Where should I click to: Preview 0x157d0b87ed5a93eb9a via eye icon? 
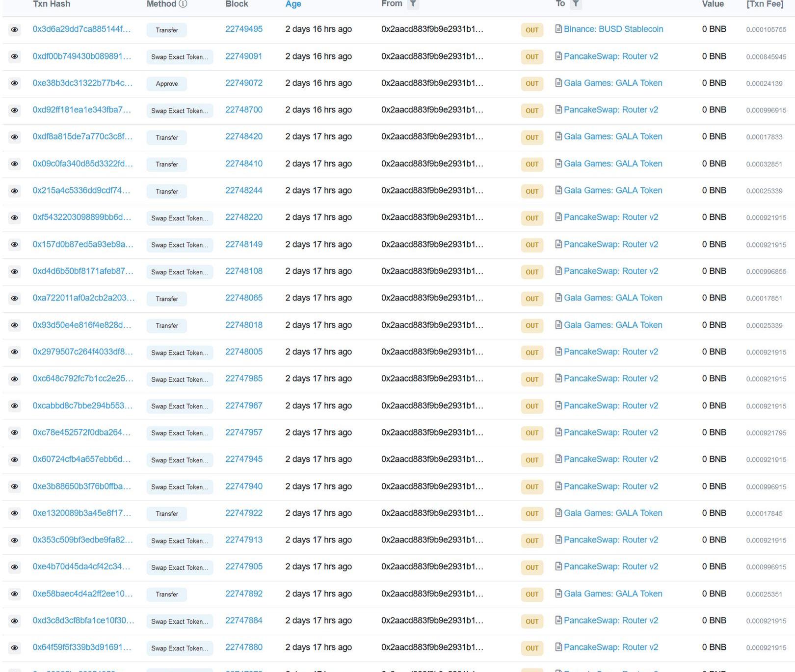pyautogui.click(x=15, y=245)
